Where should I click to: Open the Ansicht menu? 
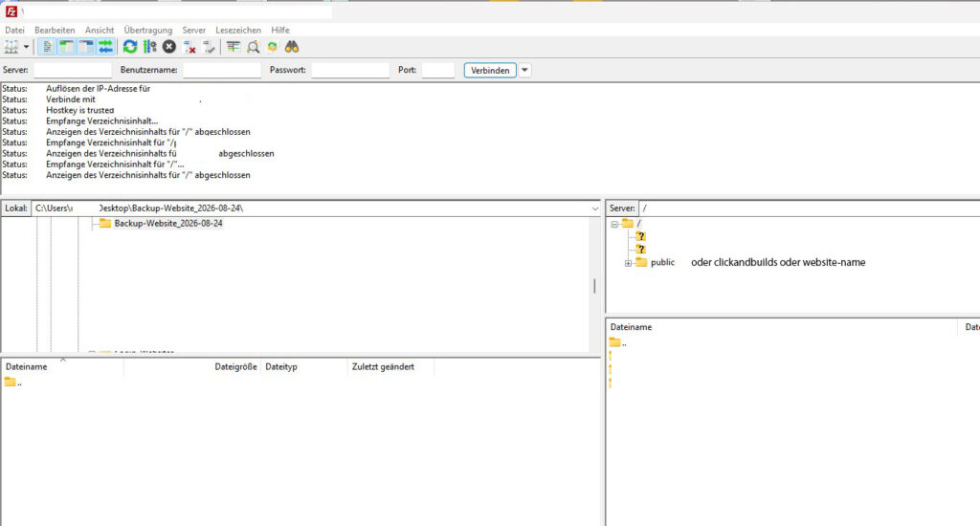100,30
